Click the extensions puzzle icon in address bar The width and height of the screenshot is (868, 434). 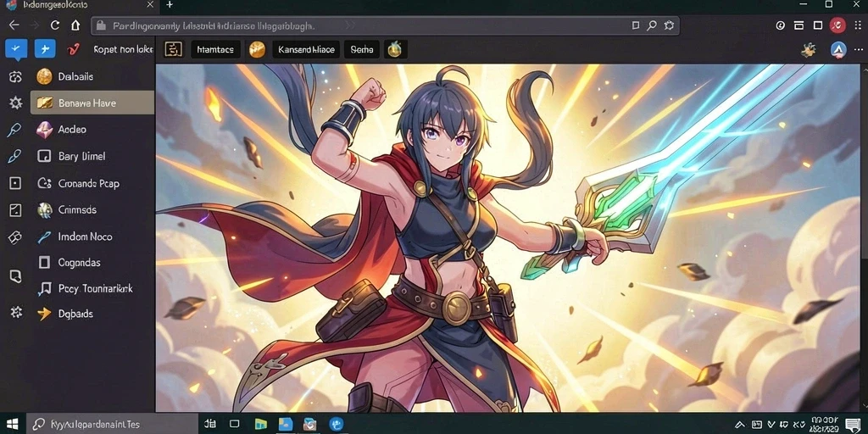point(669,25)
